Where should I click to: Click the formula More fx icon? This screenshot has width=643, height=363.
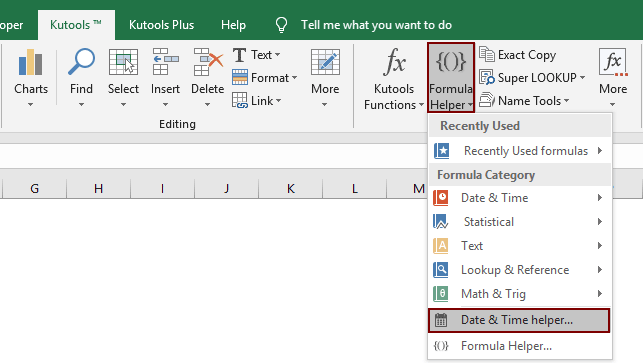613,62
